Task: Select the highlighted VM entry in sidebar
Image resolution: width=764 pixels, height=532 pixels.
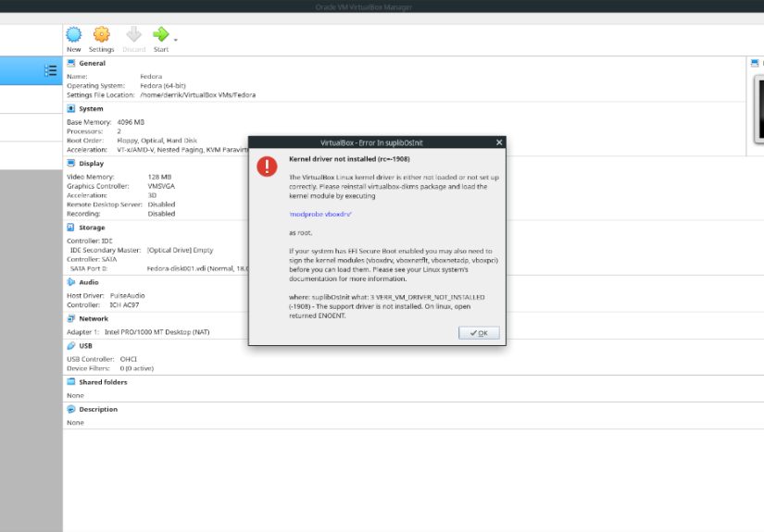Action: click(x=31, y=70)
